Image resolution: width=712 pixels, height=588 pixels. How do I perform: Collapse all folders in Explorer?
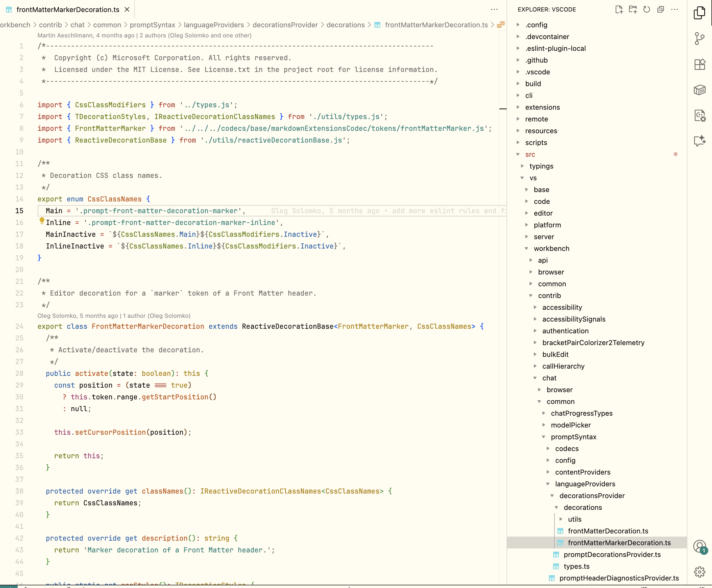[660, 9]
